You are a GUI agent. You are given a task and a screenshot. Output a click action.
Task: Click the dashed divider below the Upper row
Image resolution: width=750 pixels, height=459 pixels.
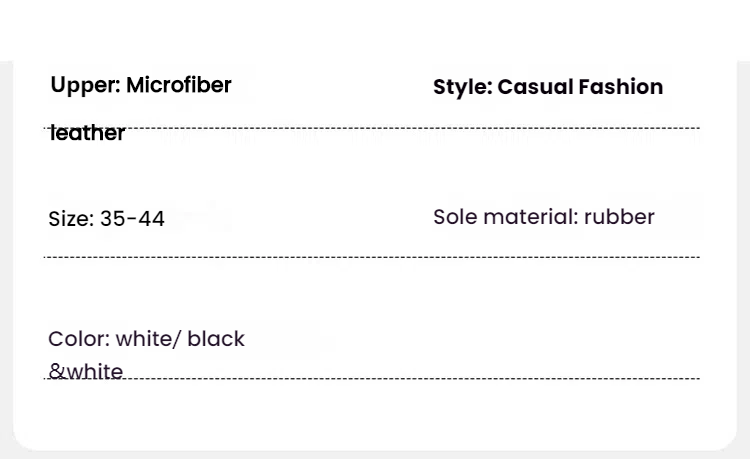coord(400,128)
